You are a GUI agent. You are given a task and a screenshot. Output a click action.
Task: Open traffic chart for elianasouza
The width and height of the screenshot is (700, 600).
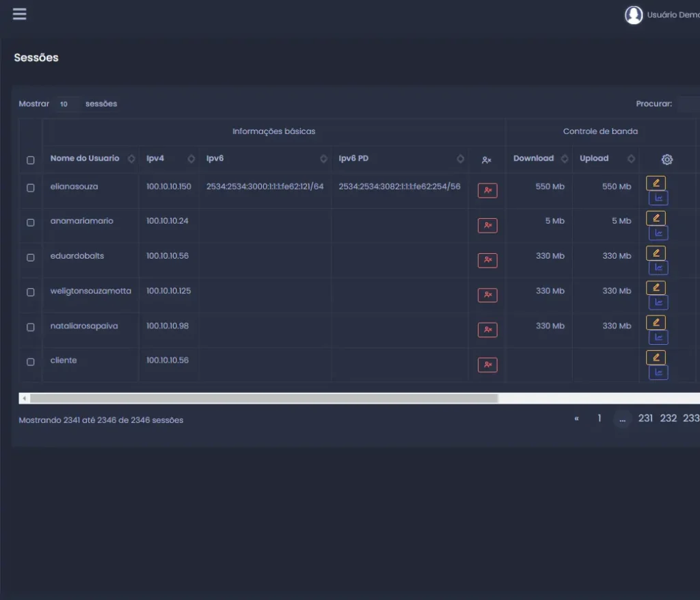pos(658,198)
